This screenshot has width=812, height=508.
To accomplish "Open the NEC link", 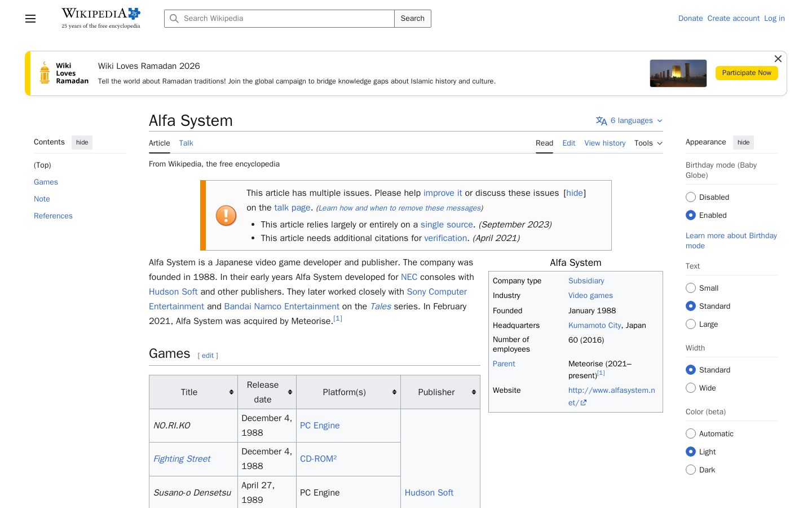I will tap(409, 277).
